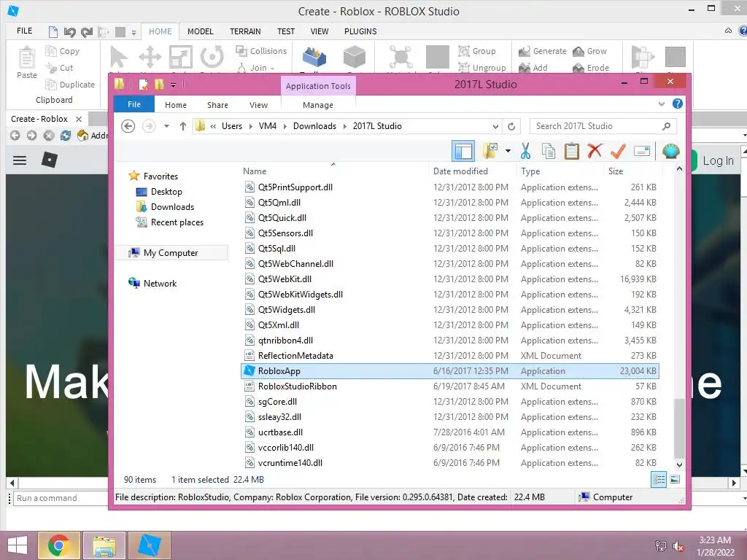747x560 pixels.
Task: Open the MODEL tab in ROBLOX Studio
Action: coord(200,31)
